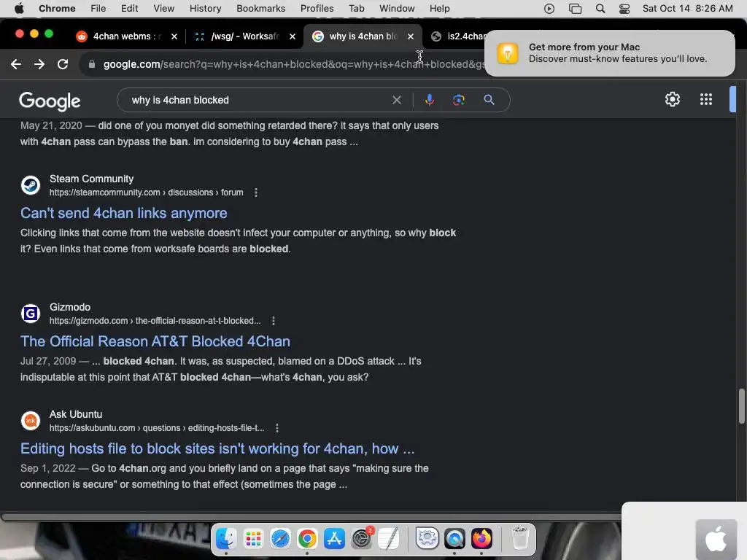Open Launchpad from the dock
The image size is (747, 560).
coord(253,539)
